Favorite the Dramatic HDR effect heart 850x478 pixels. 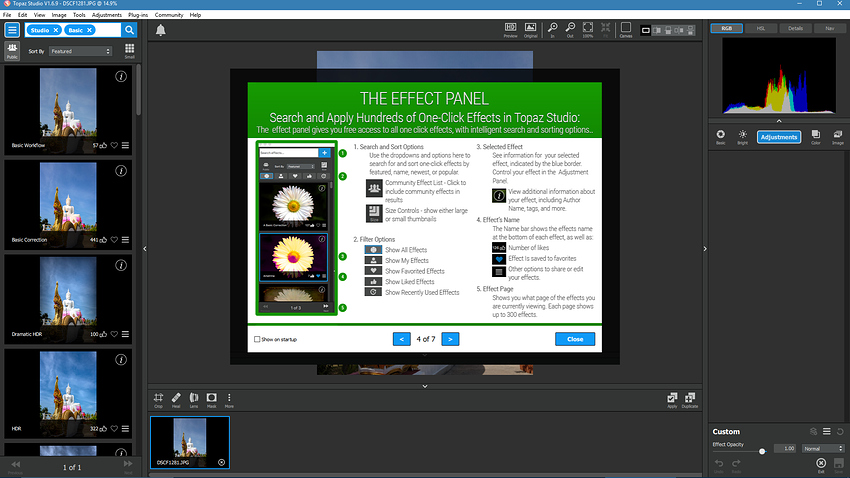coord(114,334)
